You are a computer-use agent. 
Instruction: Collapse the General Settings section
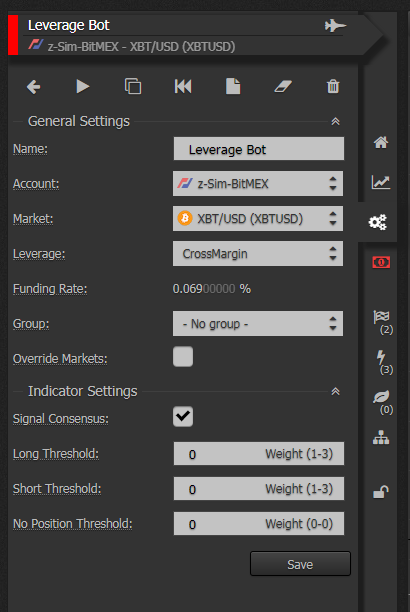335,121
